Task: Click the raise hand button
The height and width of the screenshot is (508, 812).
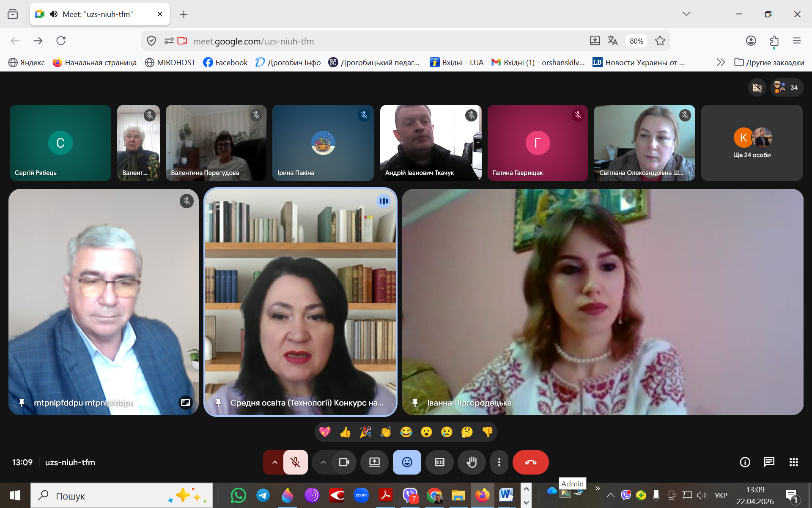Action: (472, 462)
